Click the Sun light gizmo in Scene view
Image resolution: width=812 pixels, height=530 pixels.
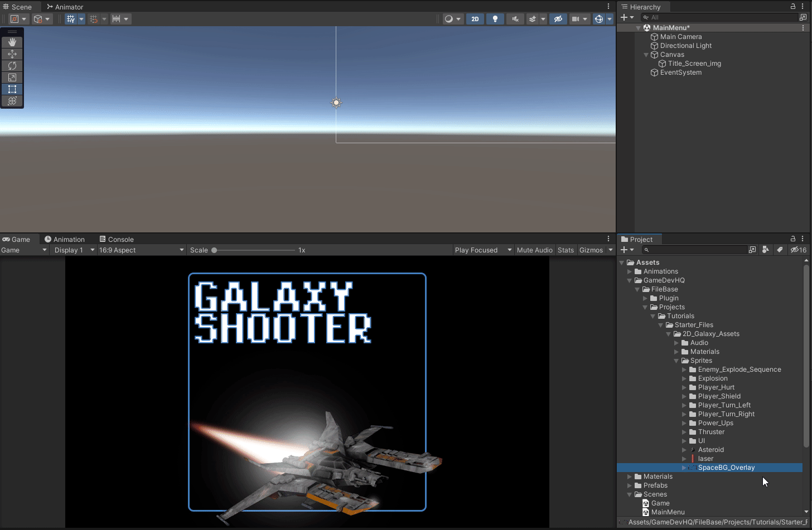(336, 103)
